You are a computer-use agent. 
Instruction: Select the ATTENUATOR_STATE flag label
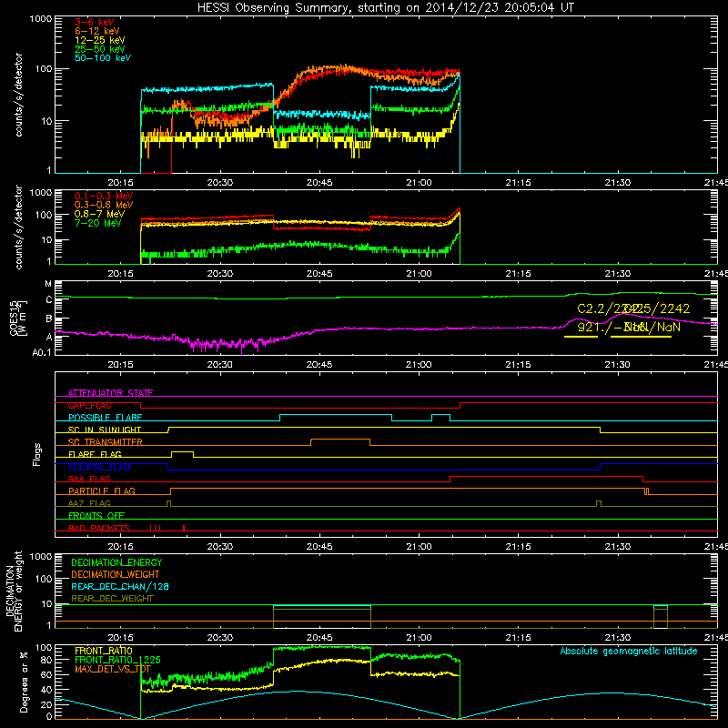(x=110, y=393)
